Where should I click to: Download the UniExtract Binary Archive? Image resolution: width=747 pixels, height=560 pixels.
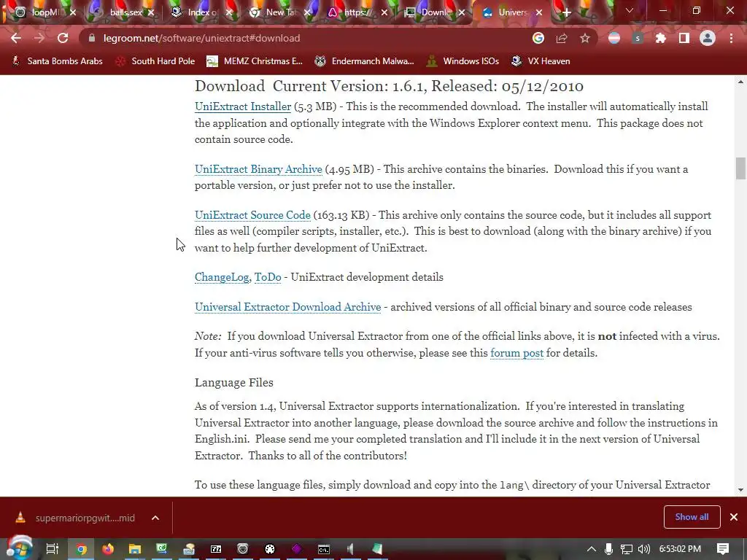[258, 169]
